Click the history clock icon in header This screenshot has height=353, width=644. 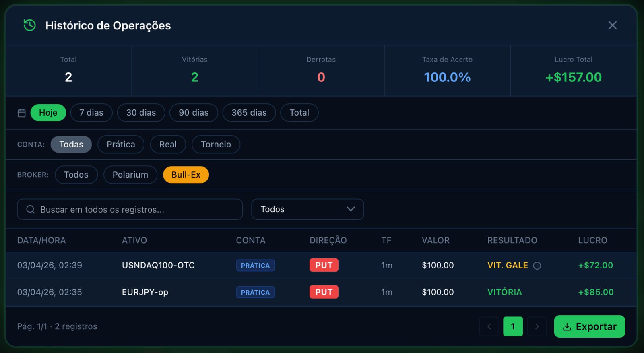coord(29,25)
